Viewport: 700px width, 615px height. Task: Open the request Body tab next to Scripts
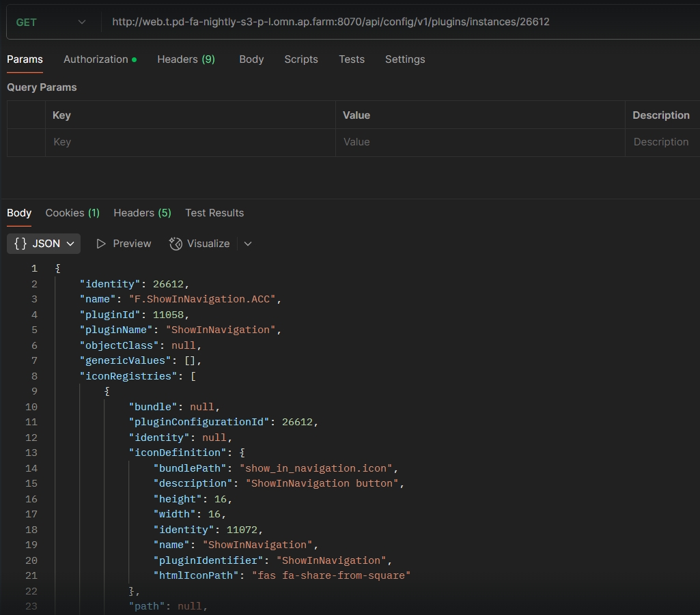coord(251,59)
